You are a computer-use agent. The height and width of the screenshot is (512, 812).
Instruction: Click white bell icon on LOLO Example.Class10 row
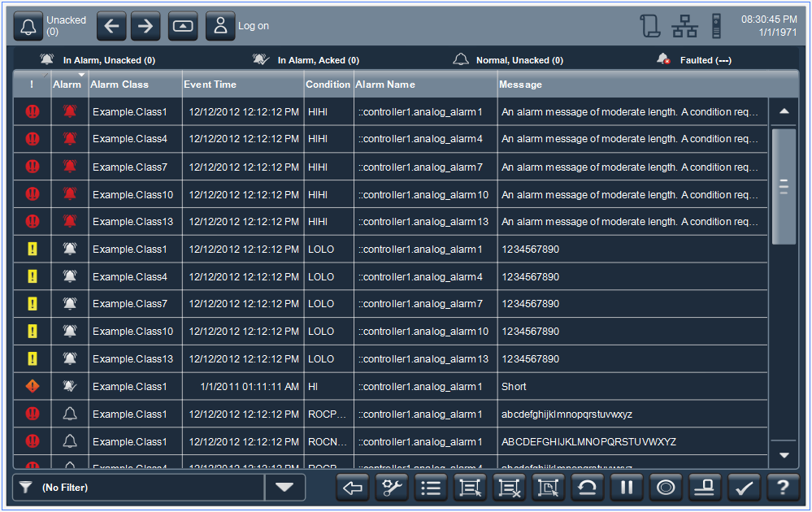pos(70,332)
